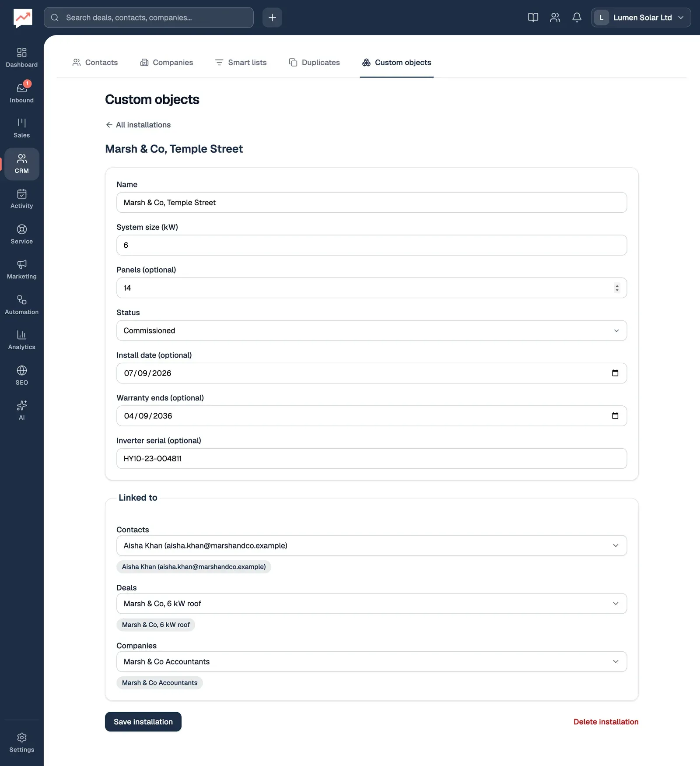Open Analytics chart section
This screenshot has width=700, height=766.
point(21,340)
